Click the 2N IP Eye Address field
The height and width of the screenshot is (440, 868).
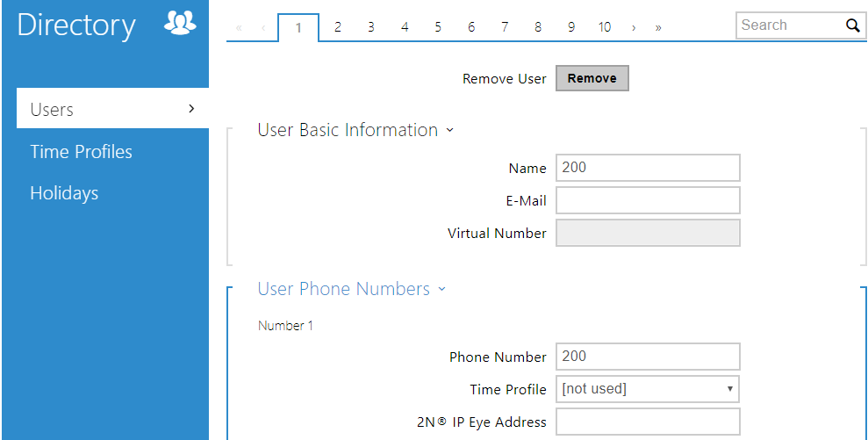click(x=648, y=422)
